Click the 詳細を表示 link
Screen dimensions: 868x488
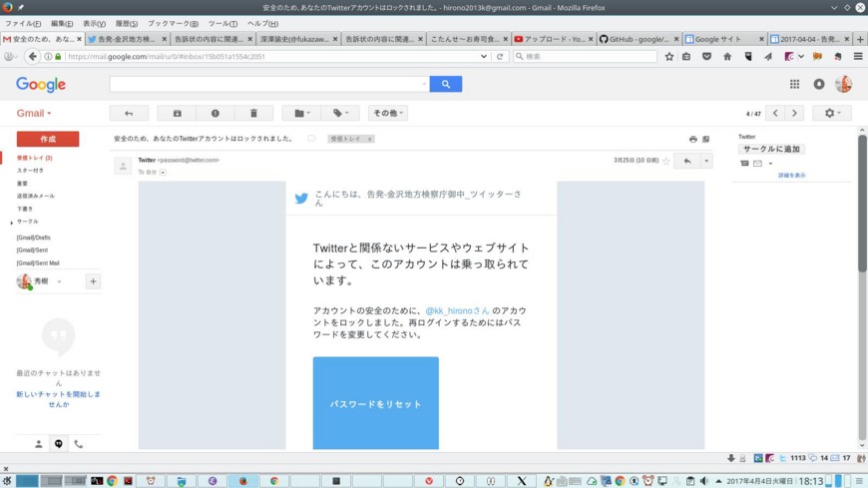click(791, 175)
